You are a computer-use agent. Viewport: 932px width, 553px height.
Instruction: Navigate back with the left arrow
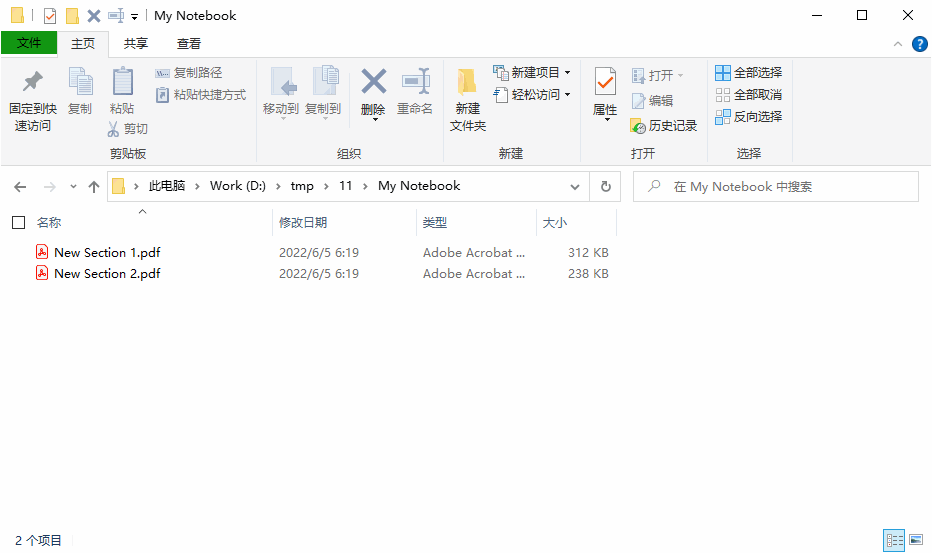click(x=20, y=187)
